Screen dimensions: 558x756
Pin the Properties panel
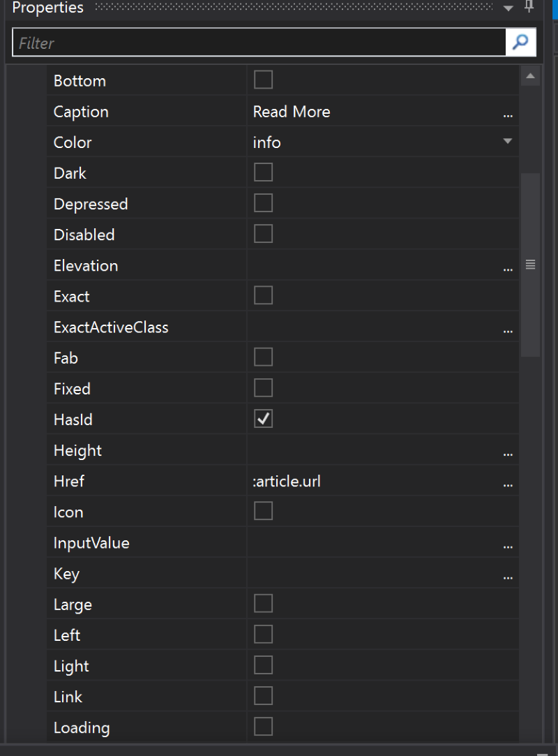click(x=529, y=7)
